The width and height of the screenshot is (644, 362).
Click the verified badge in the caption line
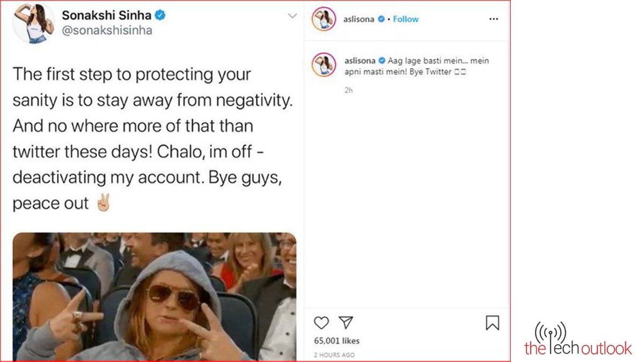pyautogui.click(x=382, y=61)
